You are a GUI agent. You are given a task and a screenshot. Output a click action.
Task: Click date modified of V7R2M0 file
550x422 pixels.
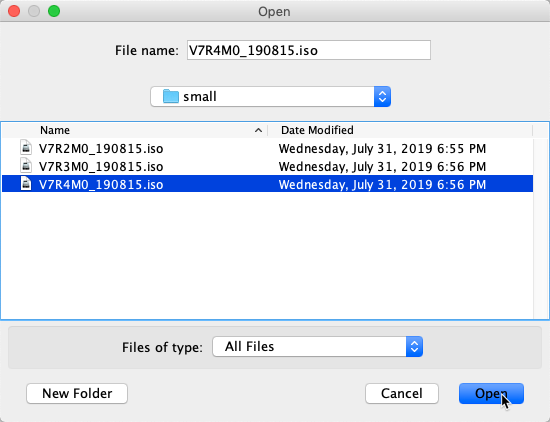pos(382,148)
